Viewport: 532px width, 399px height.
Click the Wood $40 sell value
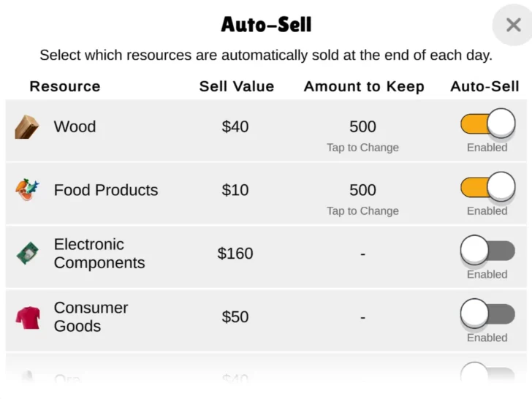[235, 127]
